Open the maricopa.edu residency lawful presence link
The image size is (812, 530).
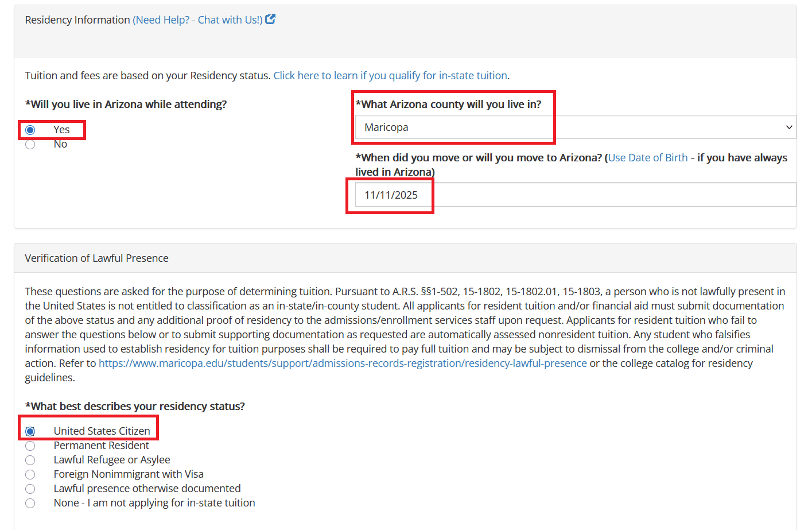(x=343, y=363)
